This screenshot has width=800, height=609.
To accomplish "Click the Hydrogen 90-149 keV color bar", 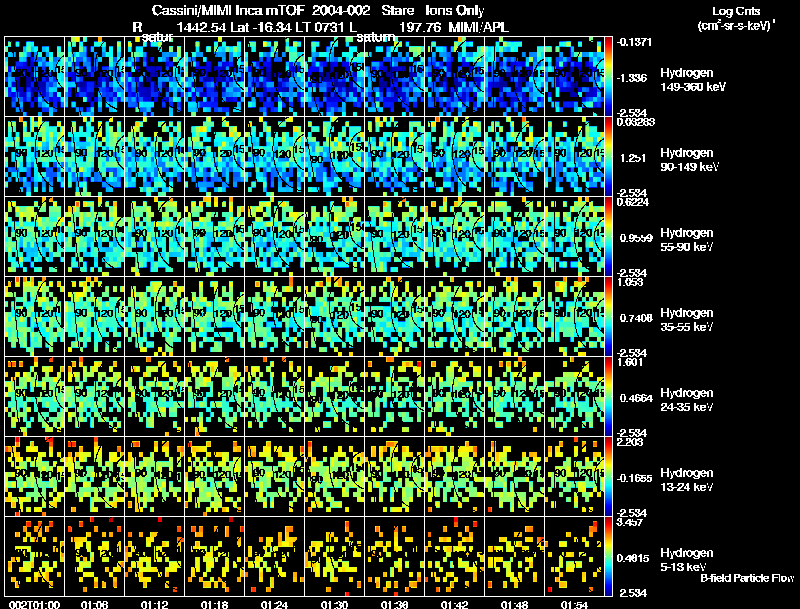I will [608, 157].
